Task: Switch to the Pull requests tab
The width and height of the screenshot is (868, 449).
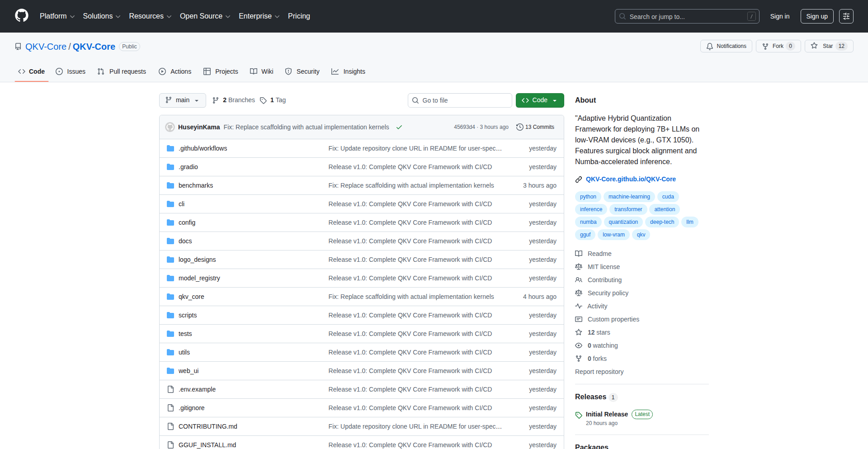Action: point(122,71)
